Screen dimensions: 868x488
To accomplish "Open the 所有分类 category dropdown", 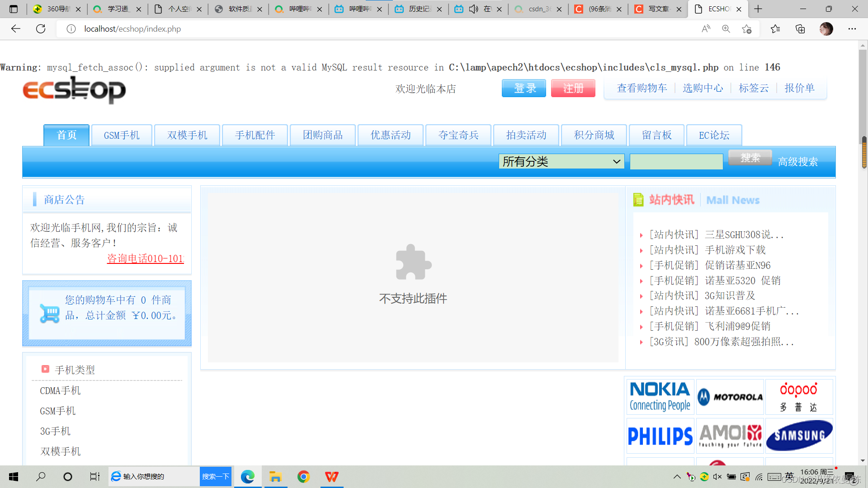I will [x=561, y=161].
